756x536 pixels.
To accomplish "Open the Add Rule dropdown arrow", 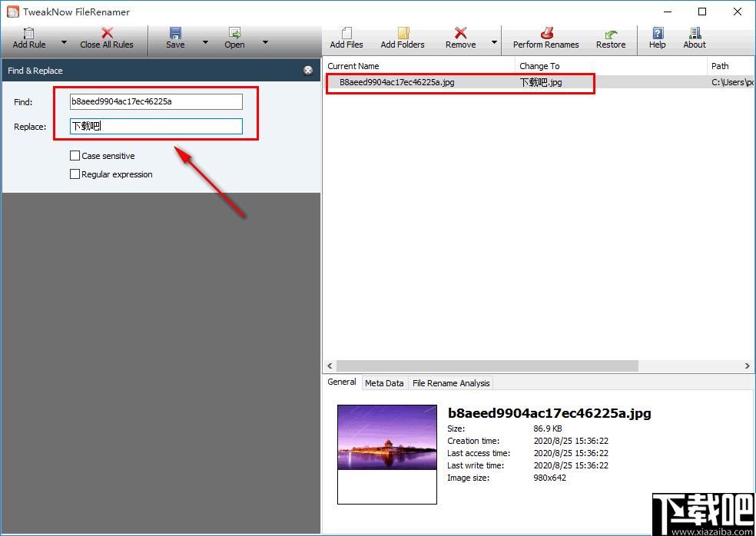I will point(64,42).
